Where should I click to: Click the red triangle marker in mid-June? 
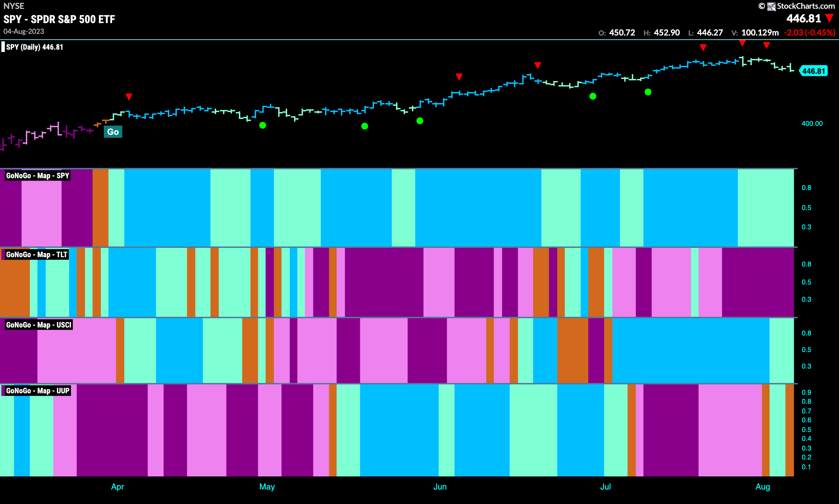pos(538,65)
